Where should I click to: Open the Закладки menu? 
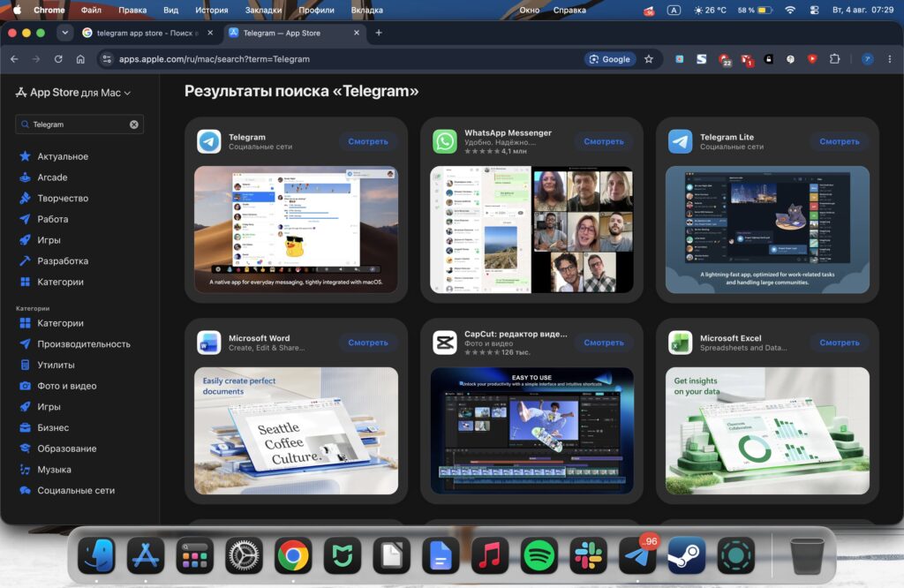point(263,10)
